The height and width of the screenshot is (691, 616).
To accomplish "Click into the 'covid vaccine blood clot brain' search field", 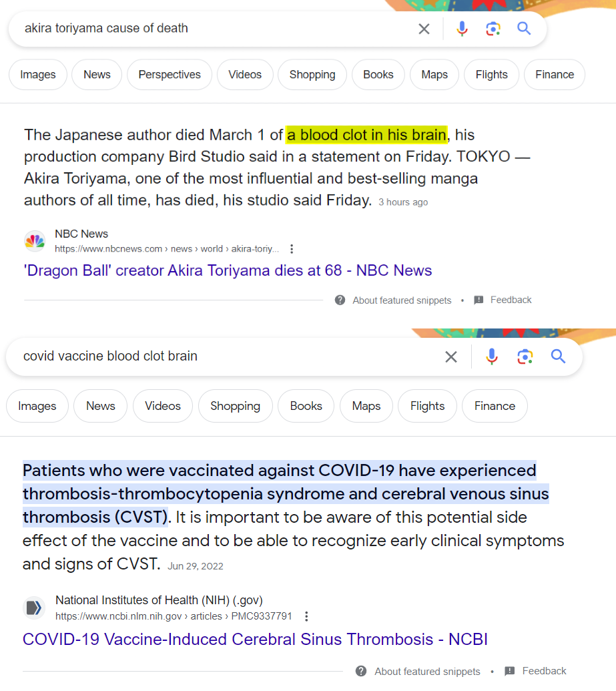I will (229, 356).
